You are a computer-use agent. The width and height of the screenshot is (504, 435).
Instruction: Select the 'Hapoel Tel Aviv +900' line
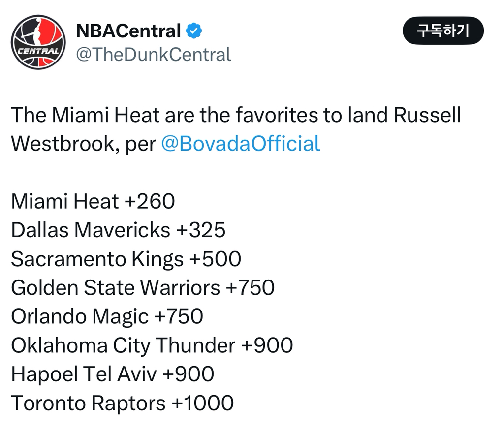pyautogui.click(x=112, y=374)
